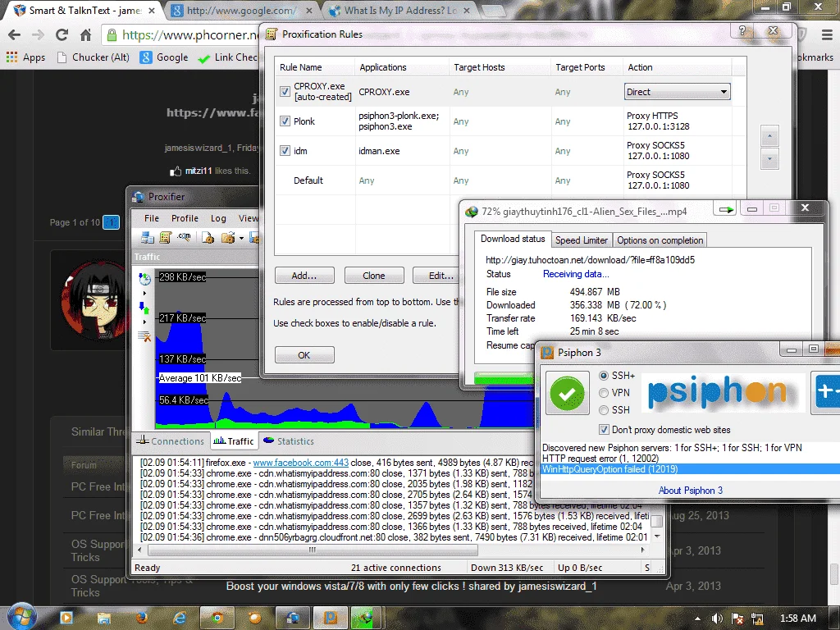840x630 pixels.
Task: Click clear traffic graph icon with X
Action: [x=144, y=336]
